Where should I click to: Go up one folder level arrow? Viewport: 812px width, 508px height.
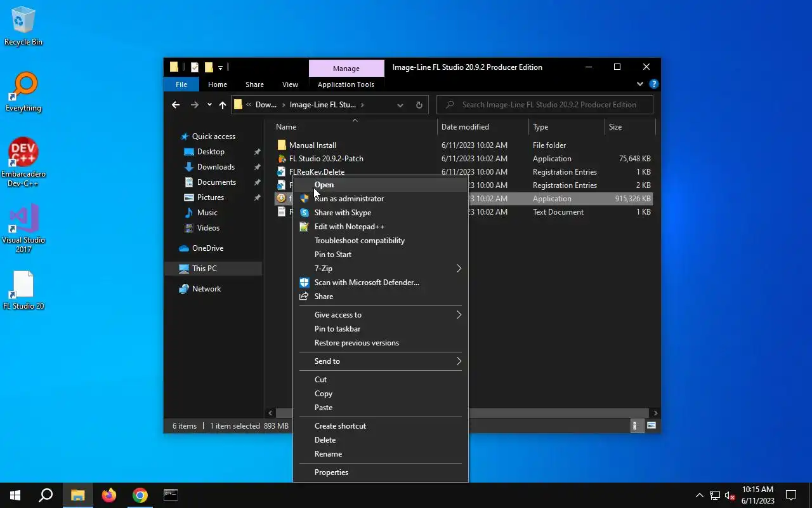[x=223, y=105]
